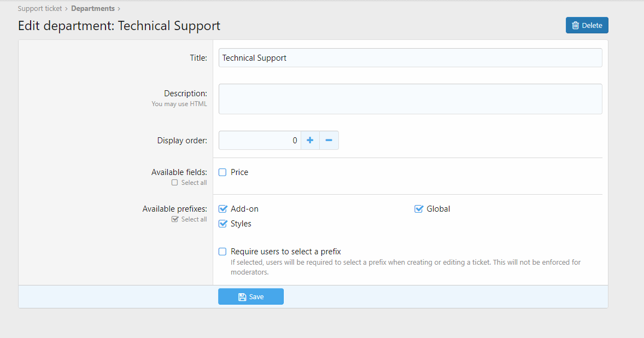
Task: Enable Require users to select a prefix
Action: tap(223, 252)
